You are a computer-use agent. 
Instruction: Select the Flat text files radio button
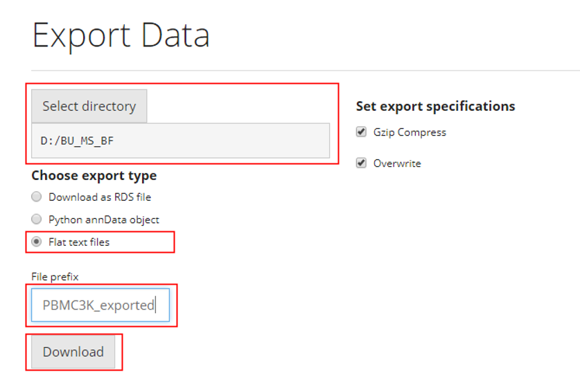[37, 242]
